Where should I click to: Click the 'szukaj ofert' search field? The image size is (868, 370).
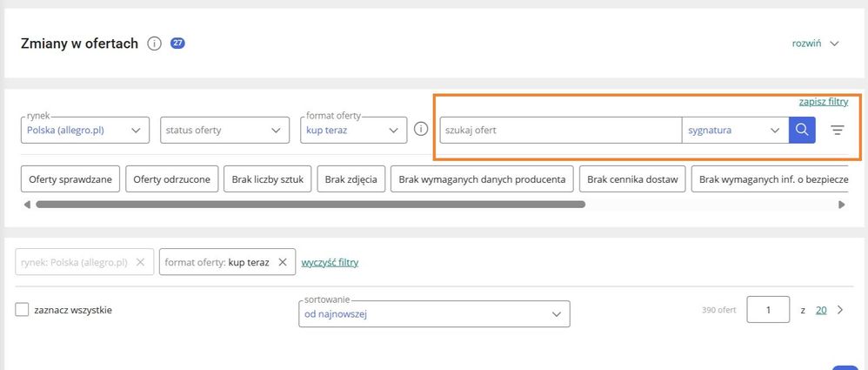coord(560,131)
